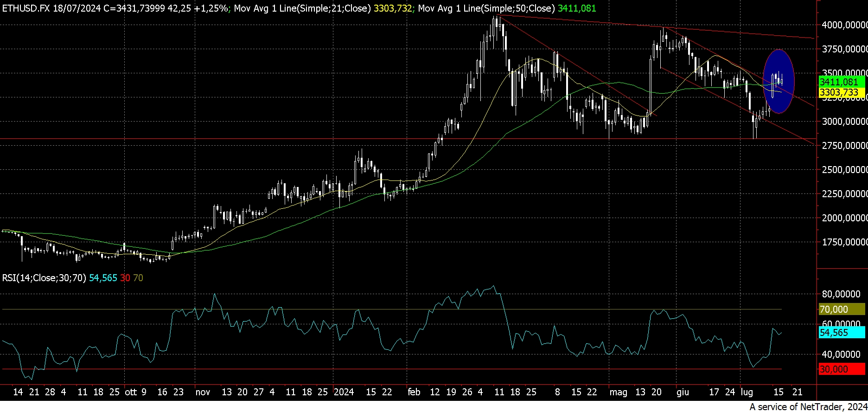The image size is (868, 412).
Task: Select Mov Avg Simple;21 legend label
Action: click(x=302, y=8)
